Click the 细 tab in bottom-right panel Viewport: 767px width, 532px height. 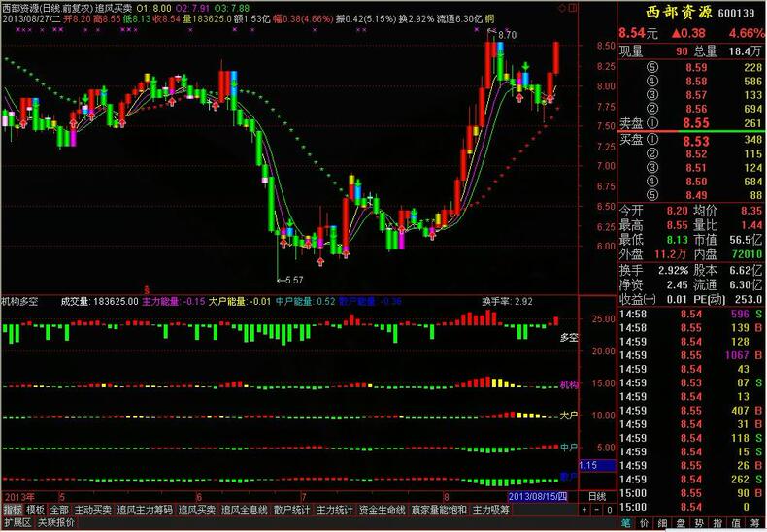click(x=662, y=523)
